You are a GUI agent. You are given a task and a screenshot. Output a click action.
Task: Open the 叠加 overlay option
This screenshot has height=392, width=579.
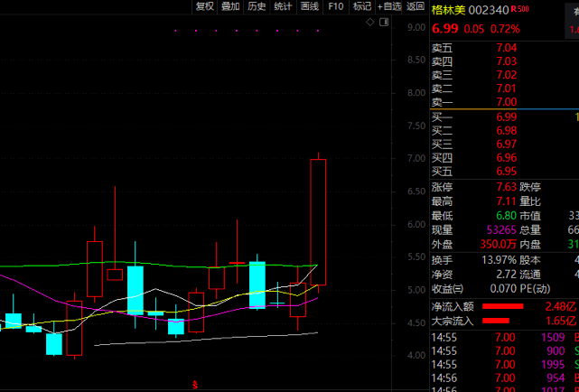[230, 6]
